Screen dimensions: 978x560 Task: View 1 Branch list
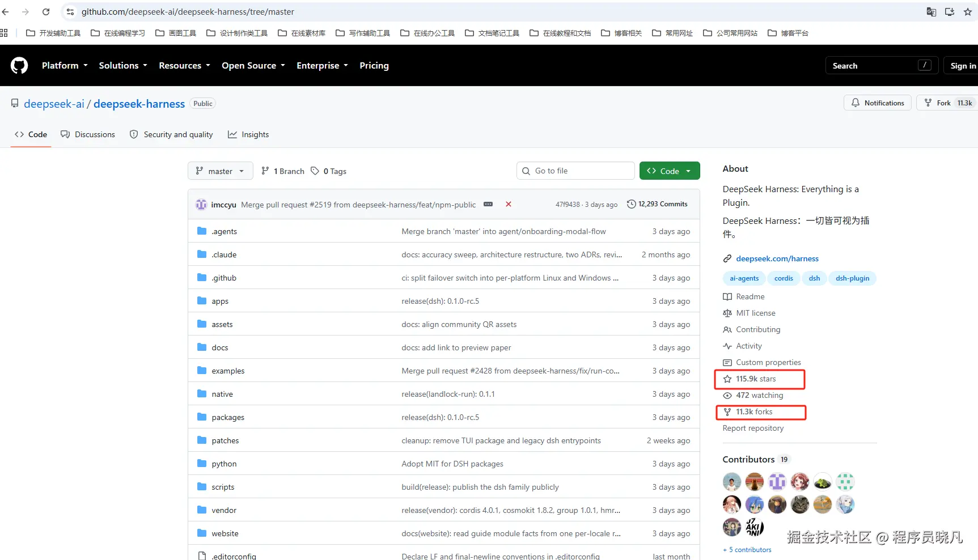coord(282,171)
